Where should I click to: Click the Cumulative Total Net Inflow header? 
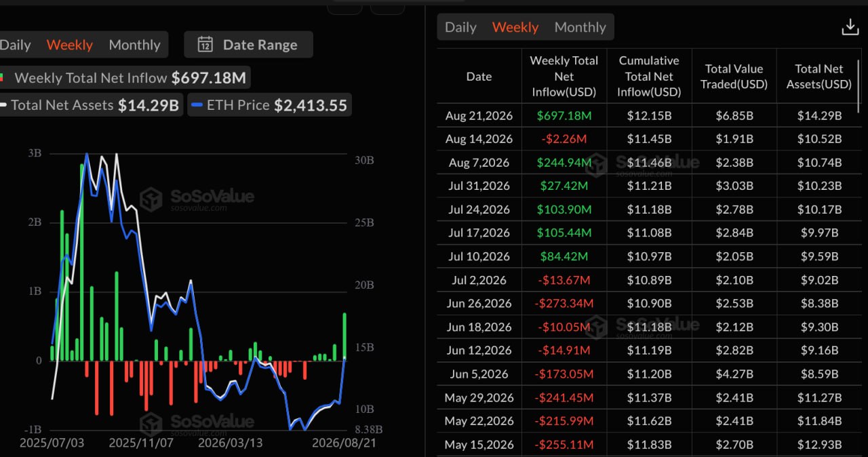pyautogui.click(x=649, y=77)
